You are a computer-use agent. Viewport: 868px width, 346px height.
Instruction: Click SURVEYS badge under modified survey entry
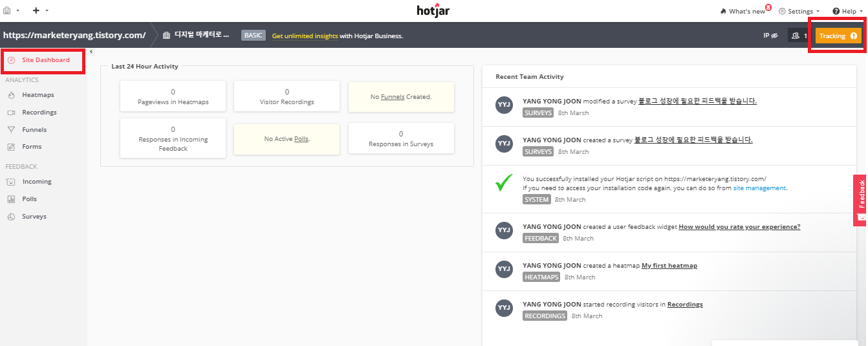point(538,113)
